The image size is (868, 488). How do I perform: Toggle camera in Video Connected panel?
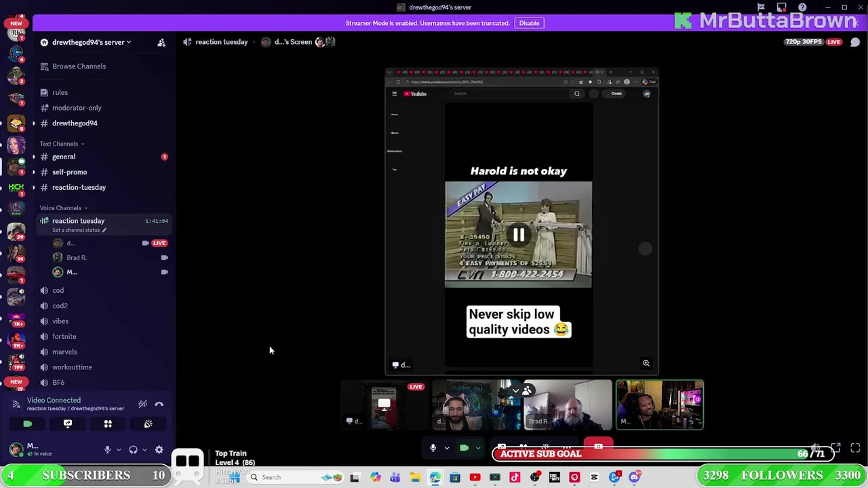point(27,424)
